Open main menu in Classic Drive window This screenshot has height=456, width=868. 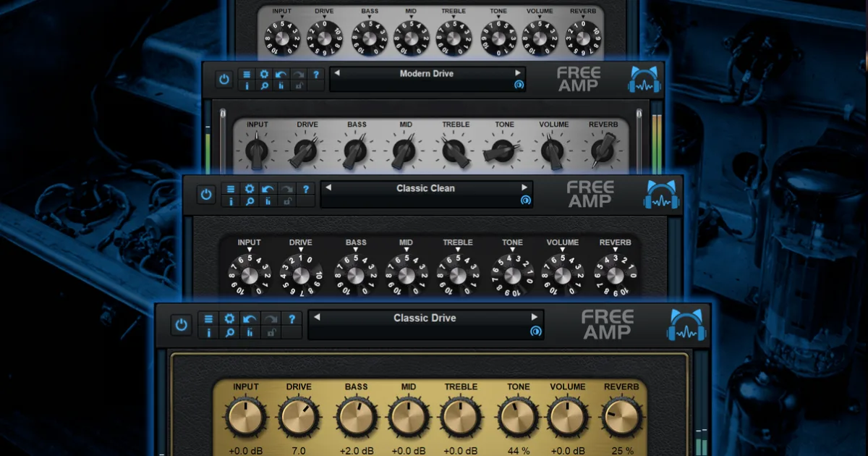pyautogui.click(x=209, y=318)
